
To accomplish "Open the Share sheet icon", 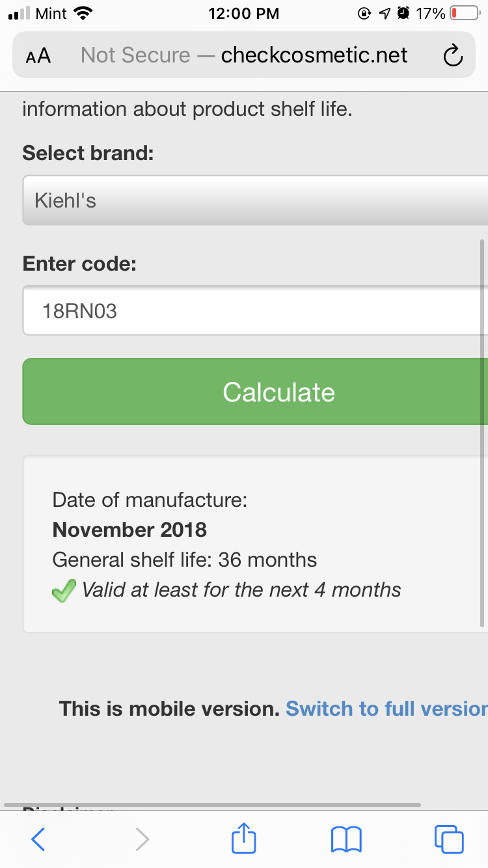I will (x=244, y=837).
